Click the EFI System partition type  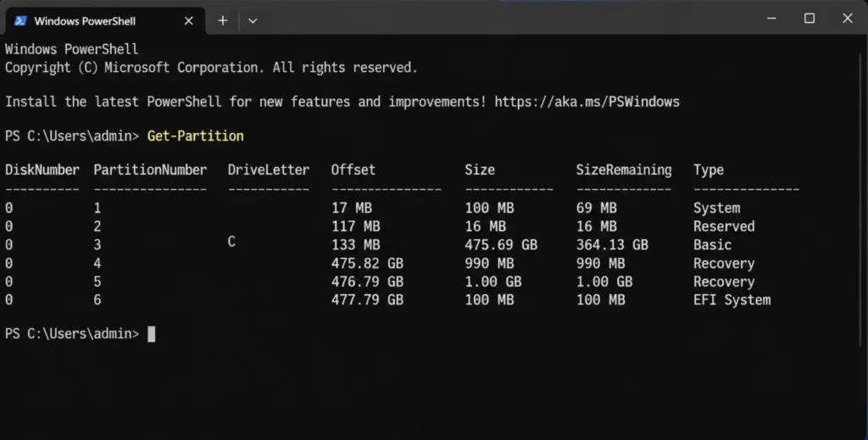[x=732, y=300]
